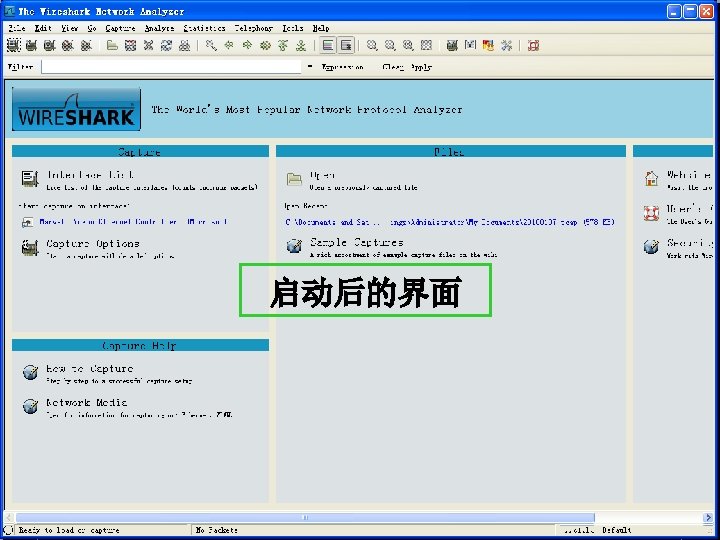720x540 pixels.
Task: Click the No Packets status text
Action: [x=216, y=530]
